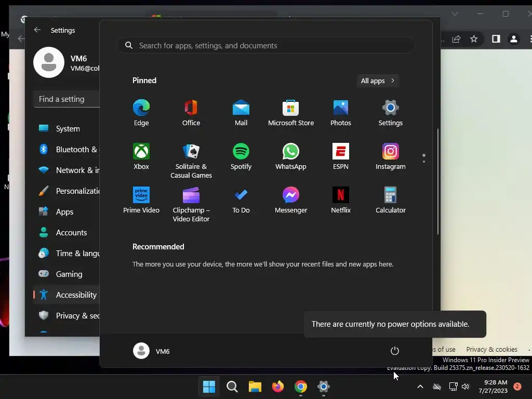Click Chrome's share page icon
The width and height of the screenshot is (532, 399).
(x=456, y=39)
